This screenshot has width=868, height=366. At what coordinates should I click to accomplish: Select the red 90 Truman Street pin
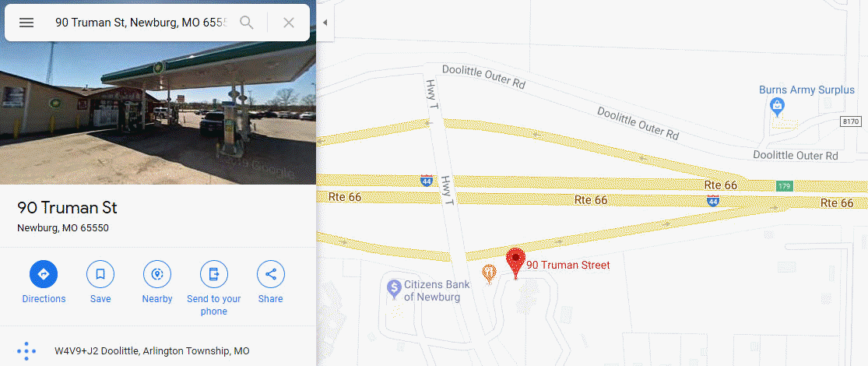tap(516, 263)
